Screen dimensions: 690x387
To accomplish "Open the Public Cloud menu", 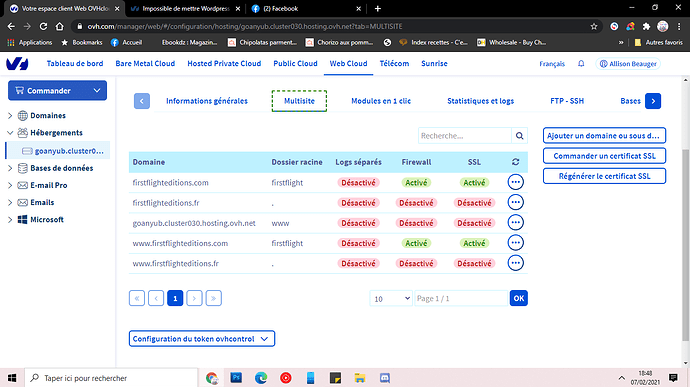I will (x=295, y=63).
